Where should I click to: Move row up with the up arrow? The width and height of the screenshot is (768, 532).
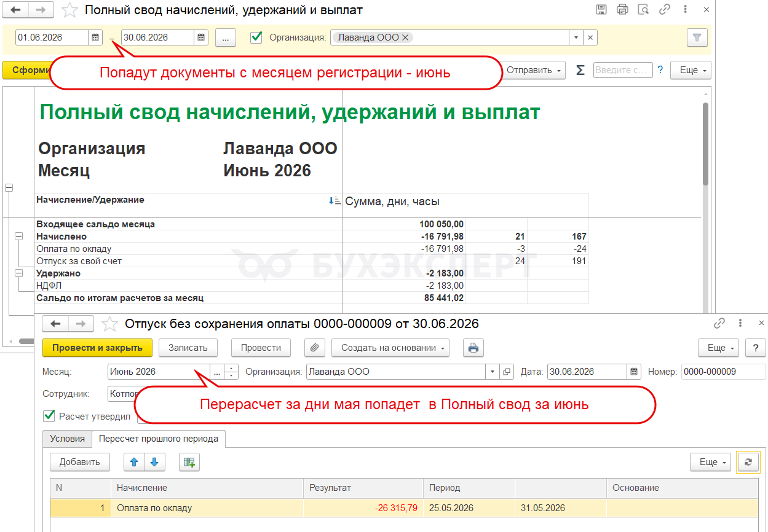coord(134,462)
